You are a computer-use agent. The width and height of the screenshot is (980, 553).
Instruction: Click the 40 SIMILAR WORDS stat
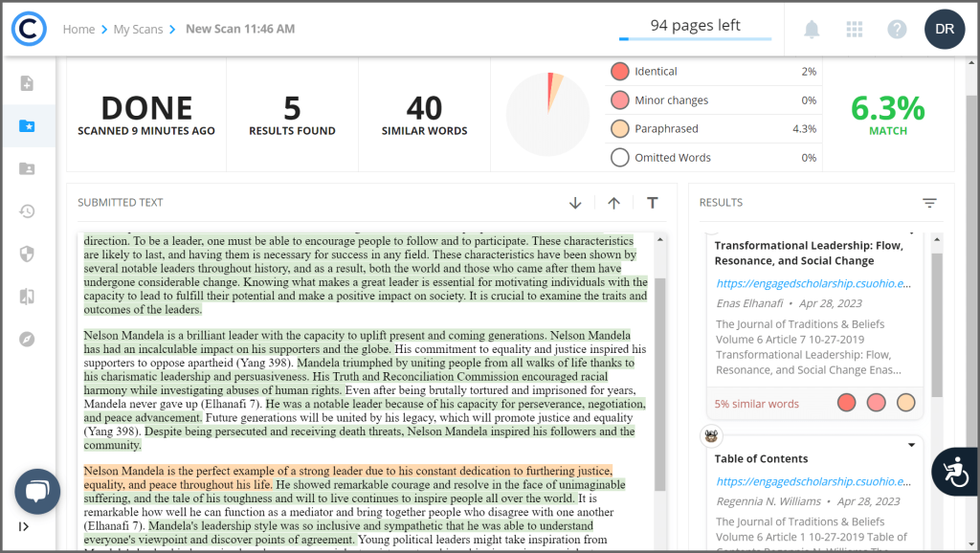coord(424,115)
